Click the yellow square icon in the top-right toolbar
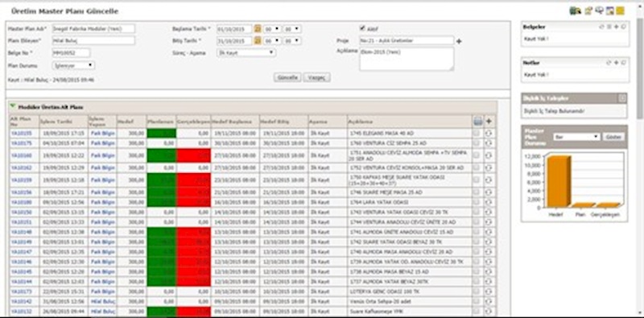The image size is (644, 318). (620, 11)
